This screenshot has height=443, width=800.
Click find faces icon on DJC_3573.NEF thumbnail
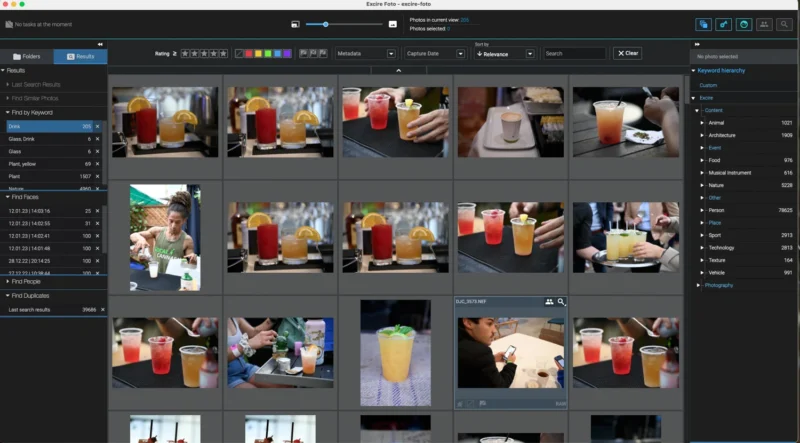(549, 302)
